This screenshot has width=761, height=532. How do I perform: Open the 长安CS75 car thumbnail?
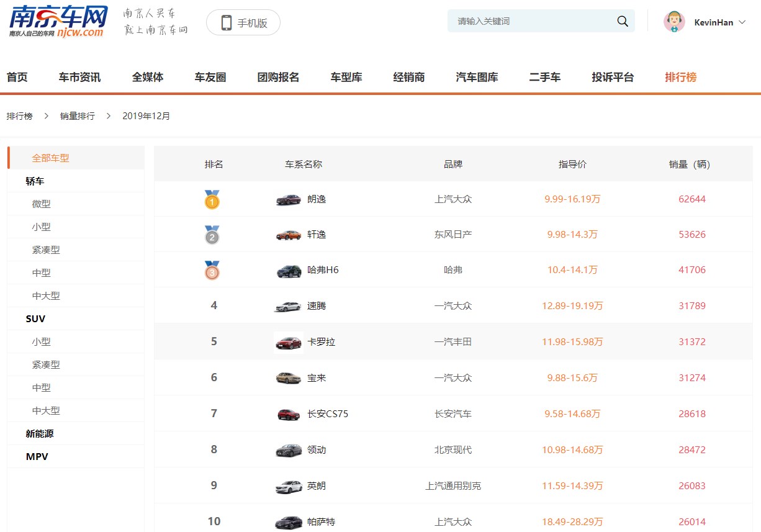289,414
